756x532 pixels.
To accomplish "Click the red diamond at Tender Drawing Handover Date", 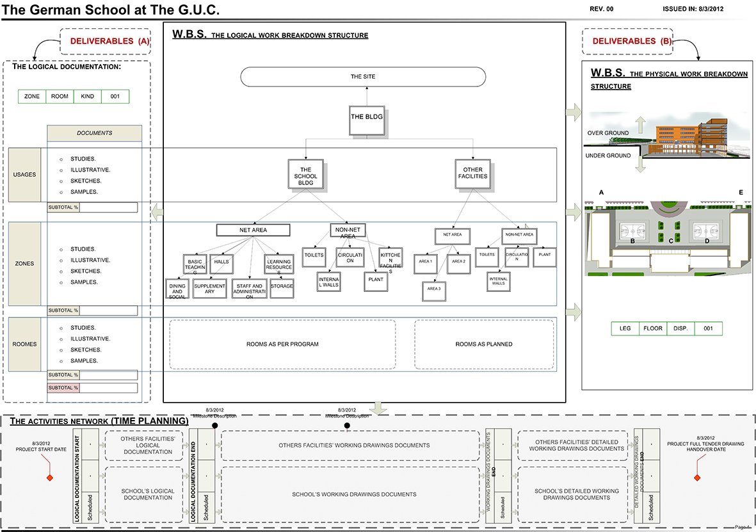I will [697, 478].
